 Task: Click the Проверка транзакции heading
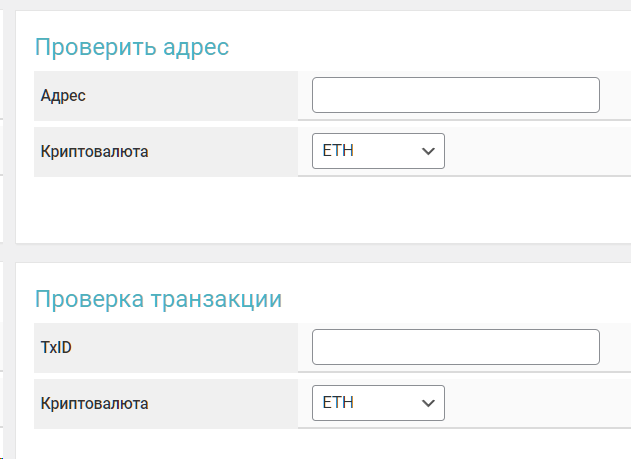click(158, 298)
